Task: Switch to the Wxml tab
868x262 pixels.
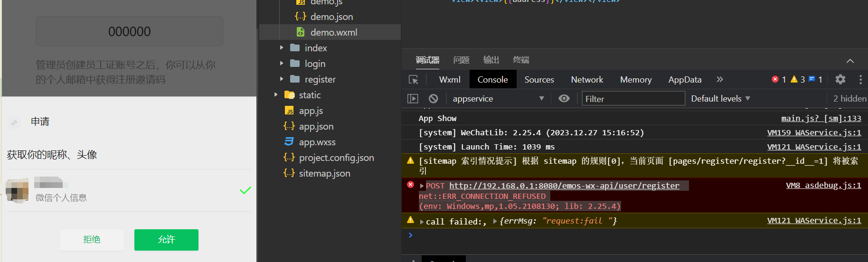Action: tap(450, 80)
